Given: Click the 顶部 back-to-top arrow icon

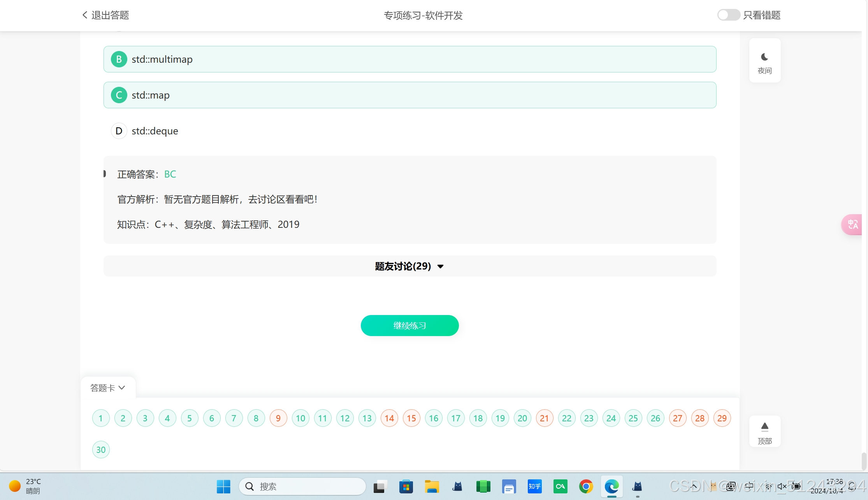Looking at the screenshot, I should pyautogui.click(x=764, y=427).
